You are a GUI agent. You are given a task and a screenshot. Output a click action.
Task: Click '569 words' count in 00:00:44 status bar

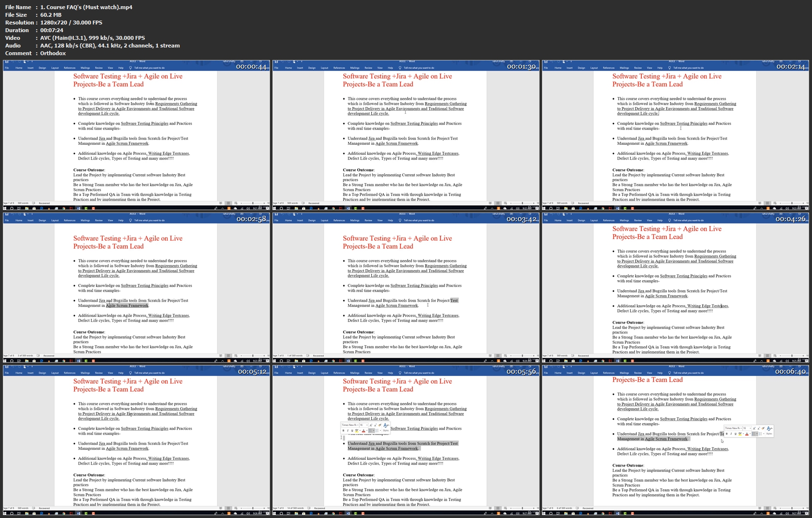(23, 203)
